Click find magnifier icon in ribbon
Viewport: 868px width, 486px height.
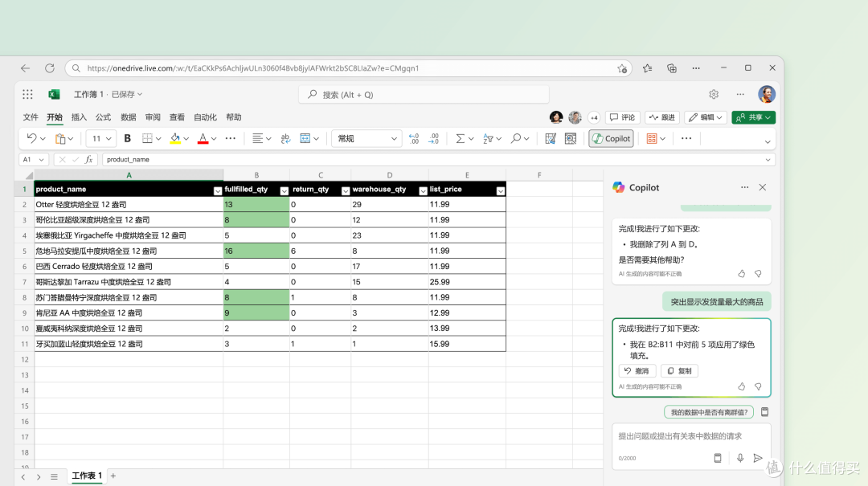point(515,138)
